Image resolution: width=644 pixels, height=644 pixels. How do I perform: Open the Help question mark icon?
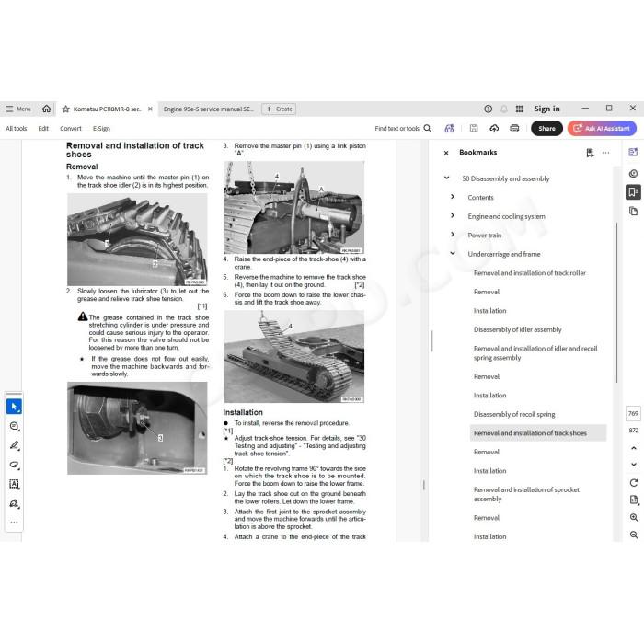click(488, 109)
